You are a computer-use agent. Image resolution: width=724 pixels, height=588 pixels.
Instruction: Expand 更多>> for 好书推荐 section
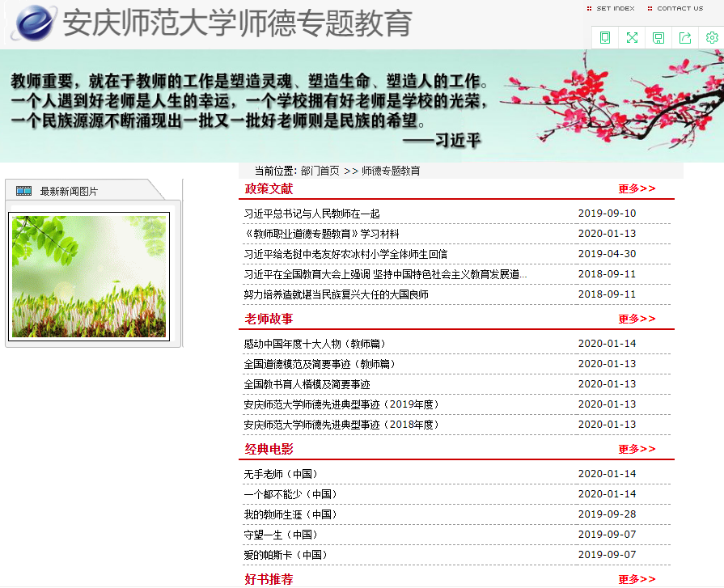[637, 579]
